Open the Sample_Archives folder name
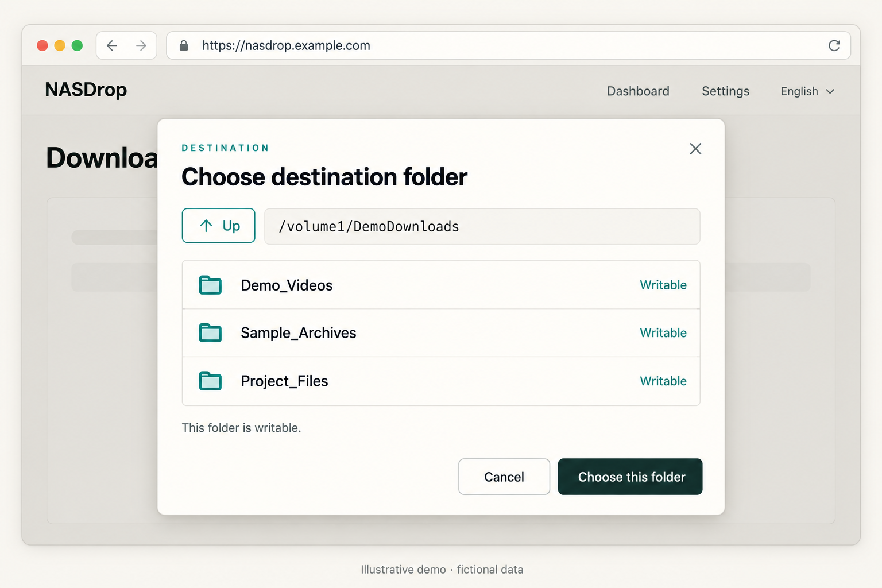This screenshot has height=588, width=882. [299, 333]
